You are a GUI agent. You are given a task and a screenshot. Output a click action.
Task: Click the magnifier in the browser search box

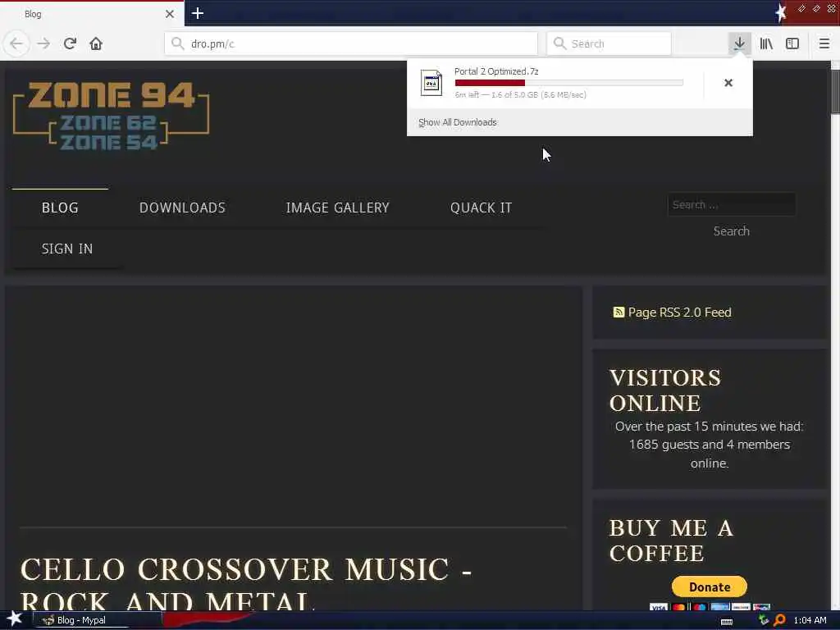coord(559,43)
